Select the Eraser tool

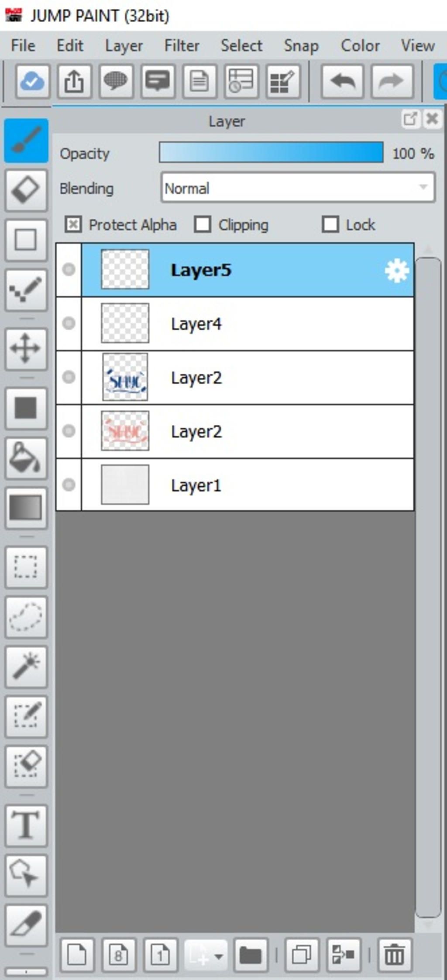[x=26, y=190]
